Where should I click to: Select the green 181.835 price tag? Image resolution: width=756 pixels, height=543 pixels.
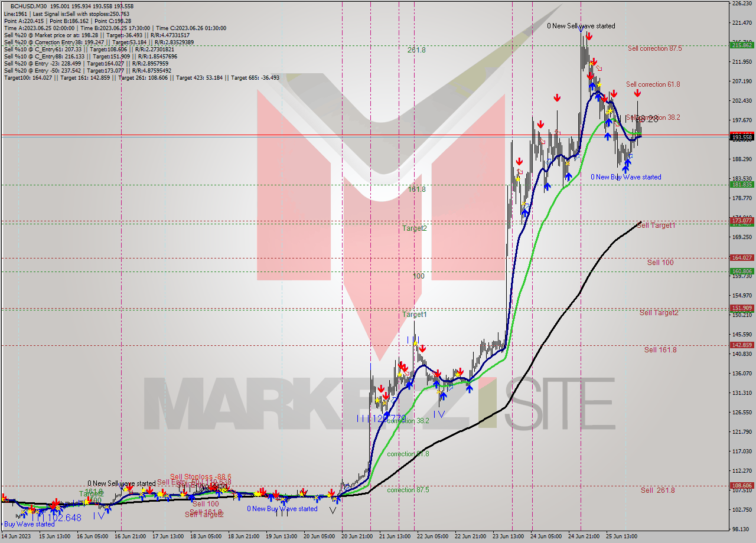(x=742, y=184)
